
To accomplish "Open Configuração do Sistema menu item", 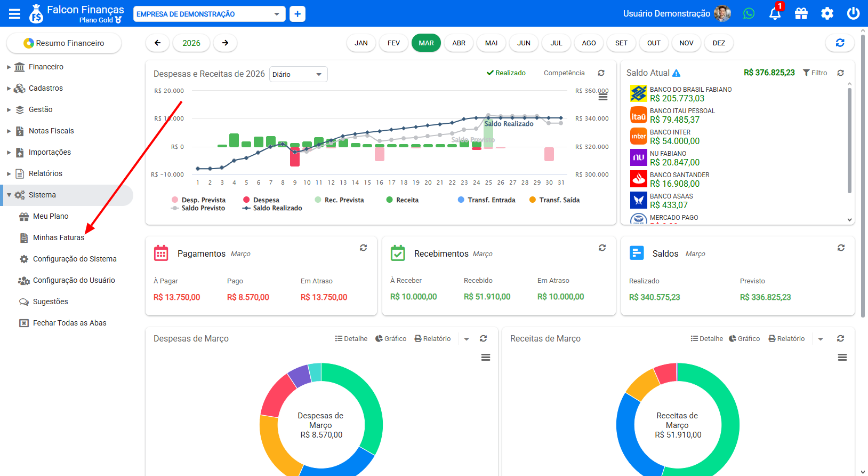I will click(x=75, y=259).
